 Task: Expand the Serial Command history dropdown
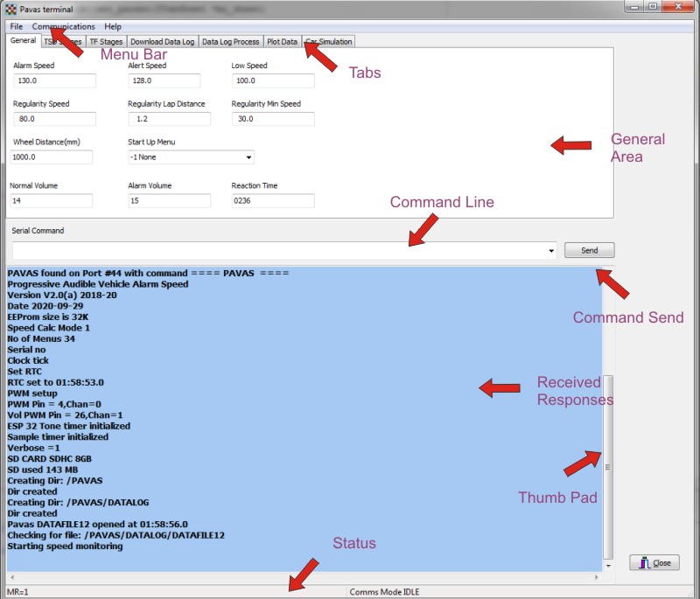click(x=550, y=251)
